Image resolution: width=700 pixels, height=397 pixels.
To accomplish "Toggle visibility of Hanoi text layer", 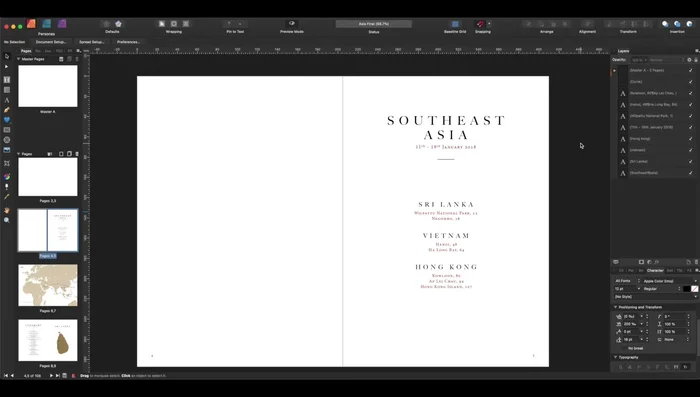I will 691,104.
